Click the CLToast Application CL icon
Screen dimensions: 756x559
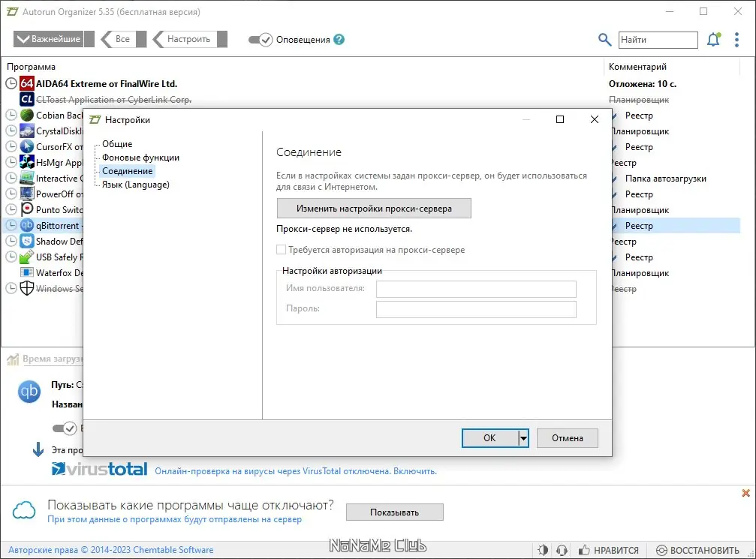click(x=26, y=99)
